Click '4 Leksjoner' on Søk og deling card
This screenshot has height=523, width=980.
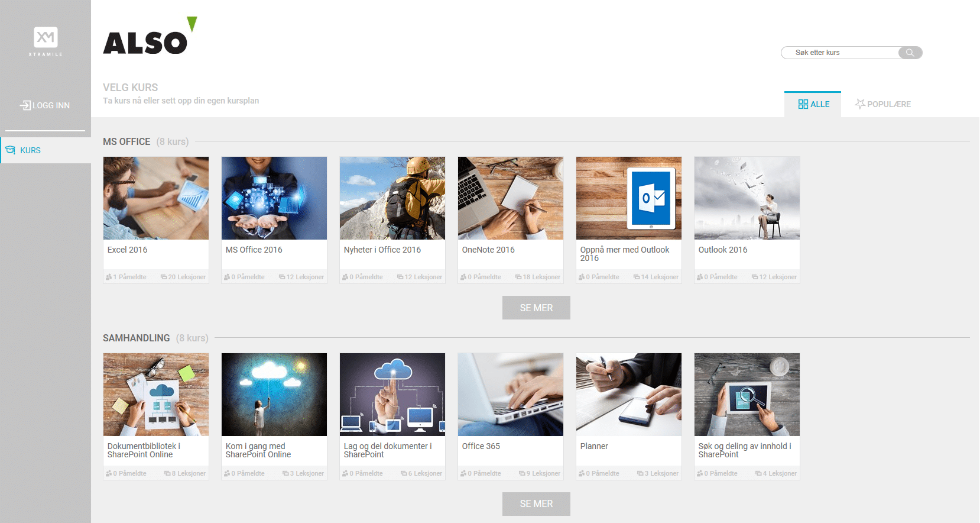pyautogui.click(x=780, y=473)
